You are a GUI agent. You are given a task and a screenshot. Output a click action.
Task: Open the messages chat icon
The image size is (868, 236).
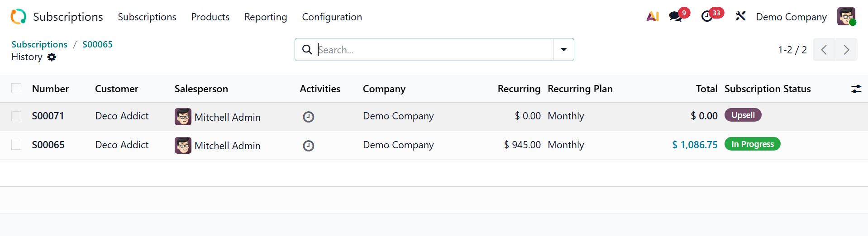click(675, 17)
